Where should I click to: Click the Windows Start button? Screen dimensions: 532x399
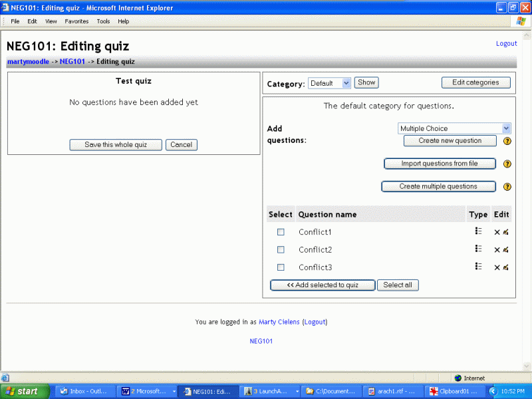[25, 391]
